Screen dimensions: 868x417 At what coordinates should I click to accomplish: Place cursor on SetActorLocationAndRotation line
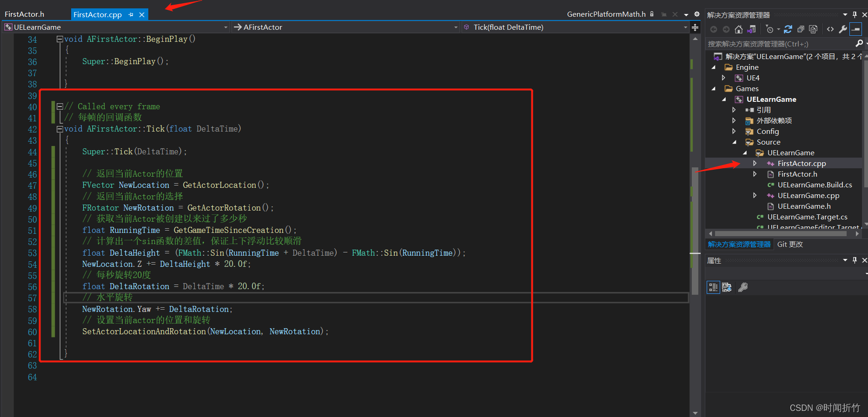click(205, 331)
